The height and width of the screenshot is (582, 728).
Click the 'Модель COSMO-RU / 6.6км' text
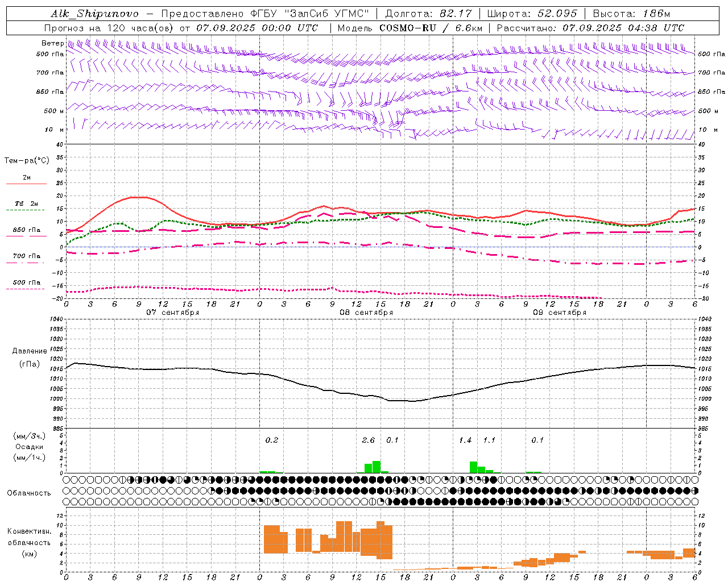point(409,28)
